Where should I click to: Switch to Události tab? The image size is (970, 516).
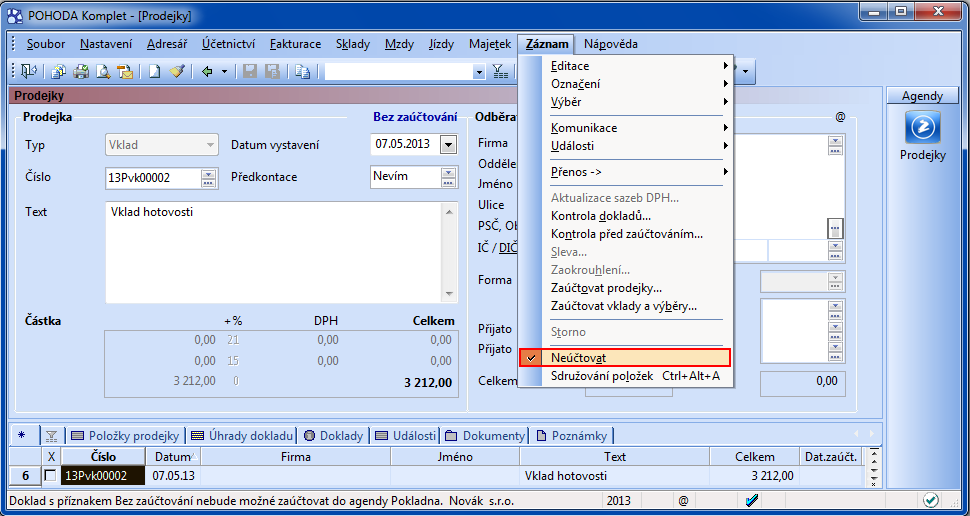[x=406, y=436]
